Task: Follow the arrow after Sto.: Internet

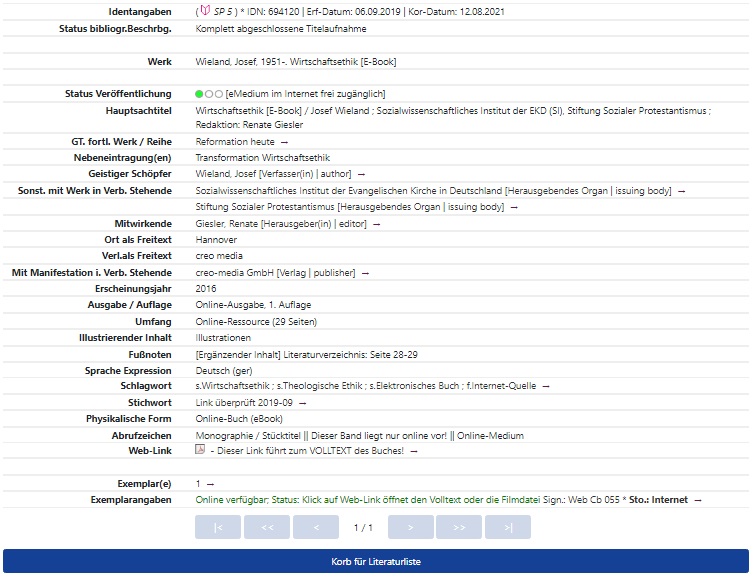Action: 698,501
